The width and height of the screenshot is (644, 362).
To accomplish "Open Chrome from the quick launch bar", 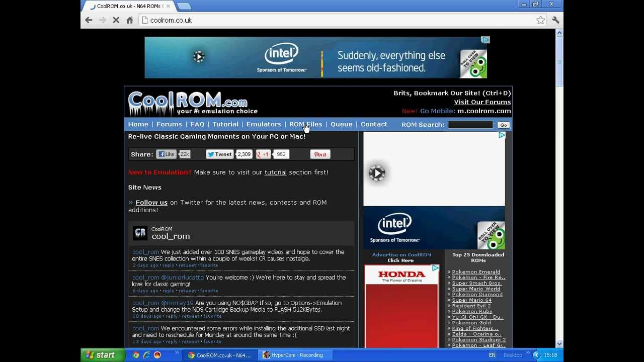I will point(136,355).
